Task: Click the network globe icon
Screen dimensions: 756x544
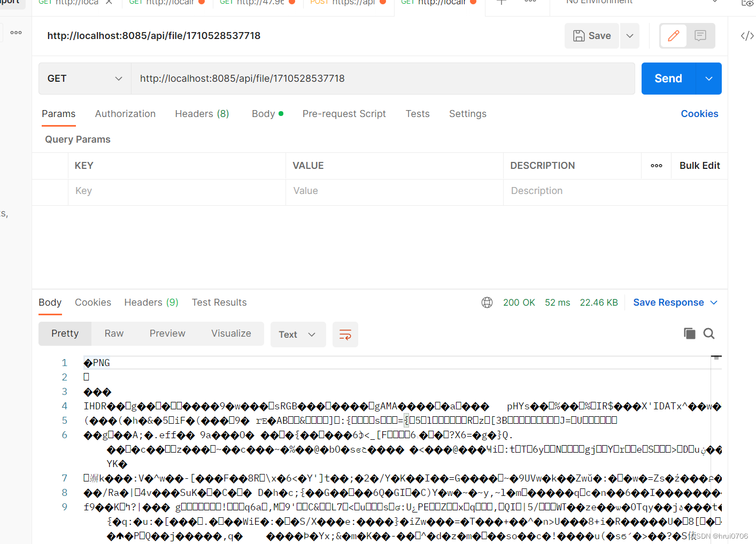Action: [487, 302]
